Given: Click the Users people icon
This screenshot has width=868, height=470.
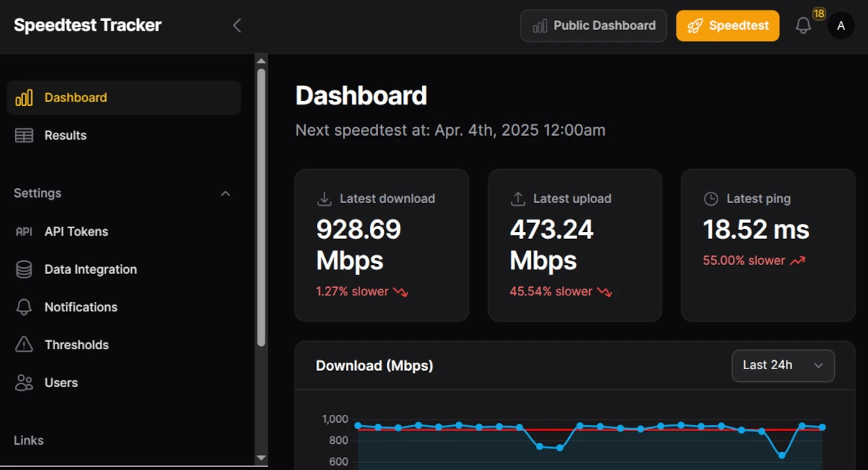Looking at the screenshot, I should (x=24, y=383).
